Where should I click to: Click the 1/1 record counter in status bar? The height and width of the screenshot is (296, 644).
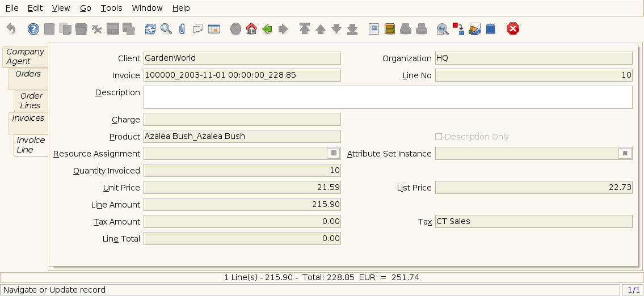tap(632, 290)
